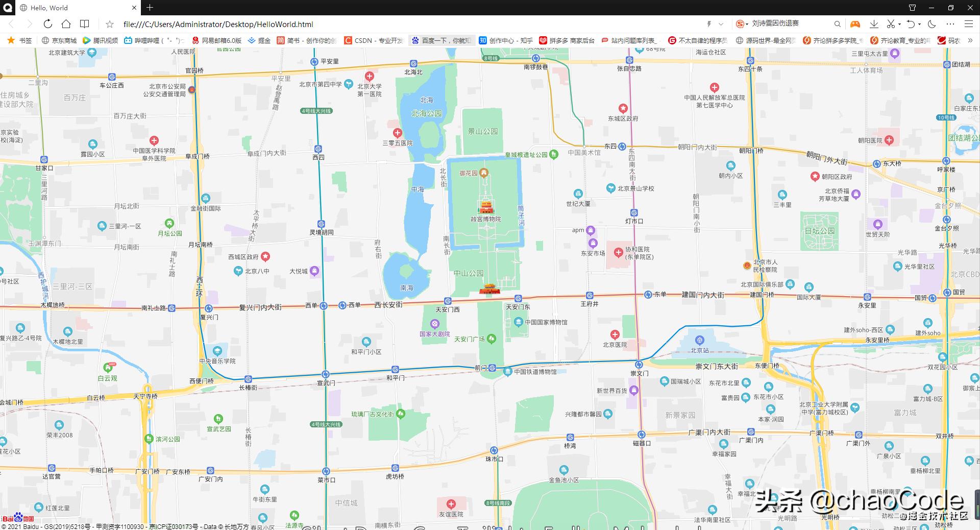Click the restore closed tabs arrow icon

point(911,24)
